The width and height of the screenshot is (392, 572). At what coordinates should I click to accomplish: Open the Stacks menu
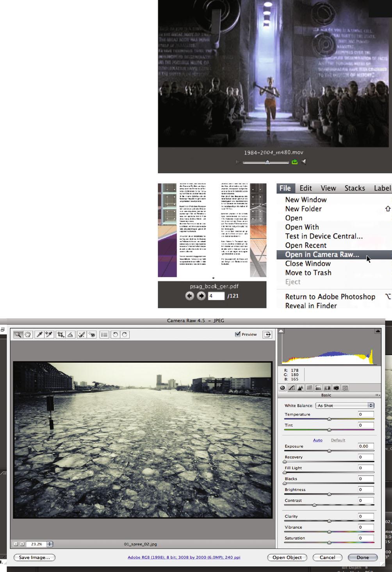[355, 188]
